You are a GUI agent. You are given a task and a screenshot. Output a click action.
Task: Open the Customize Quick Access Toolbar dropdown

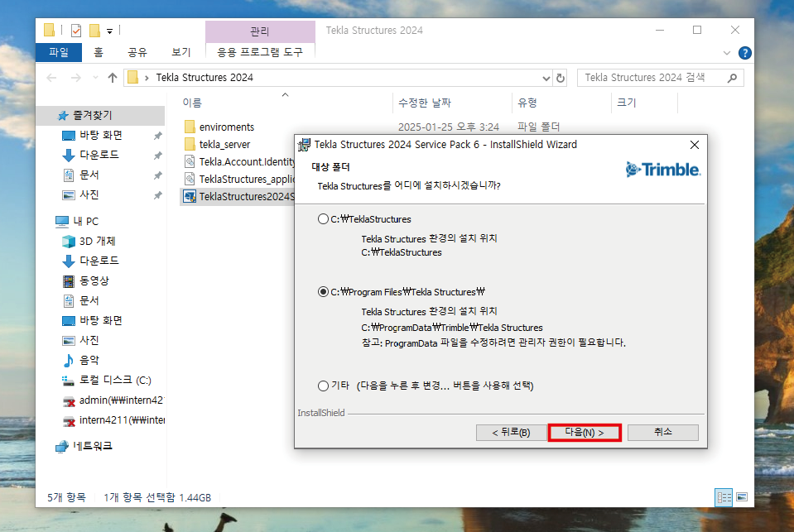point(109,31)
